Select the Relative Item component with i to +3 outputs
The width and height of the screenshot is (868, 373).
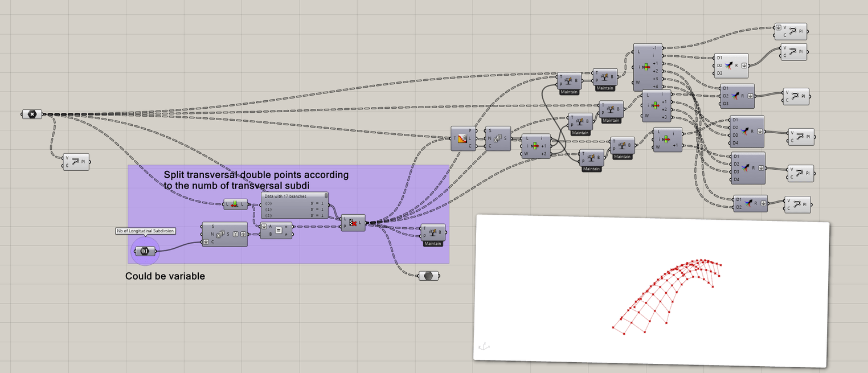coord(657,106)
